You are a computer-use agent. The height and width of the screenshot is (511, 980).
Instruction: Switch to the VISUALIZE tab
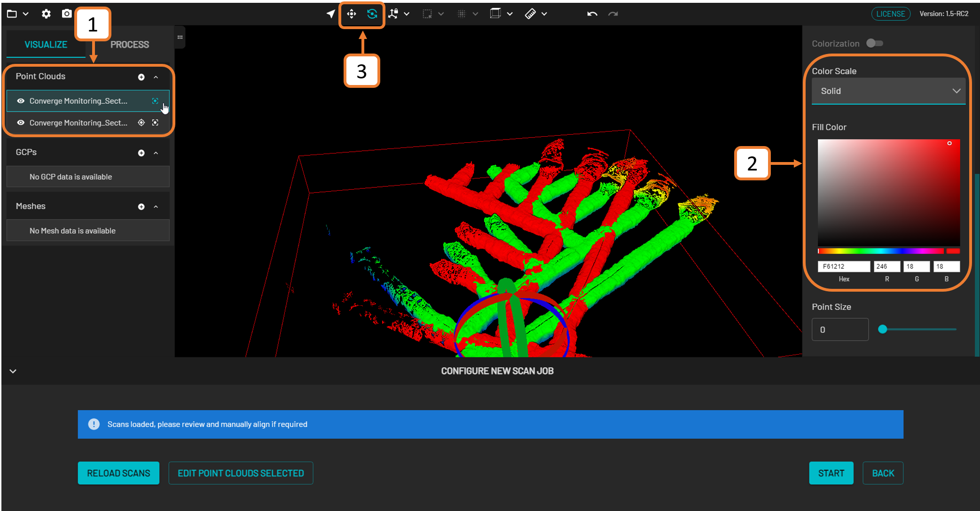[46, 45]
